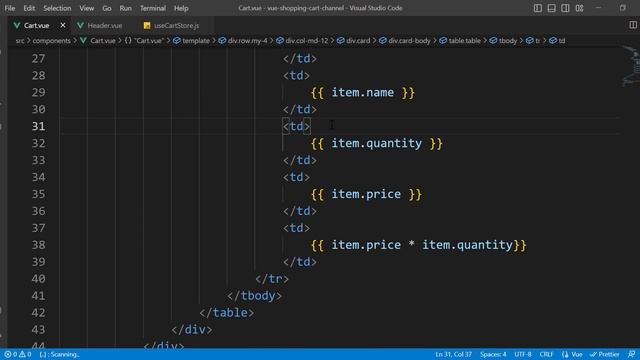The image size is (640, 360).
Task: Switch to the useCartStore.js tab
Action: pyautogui.click(x=176, y=25)
